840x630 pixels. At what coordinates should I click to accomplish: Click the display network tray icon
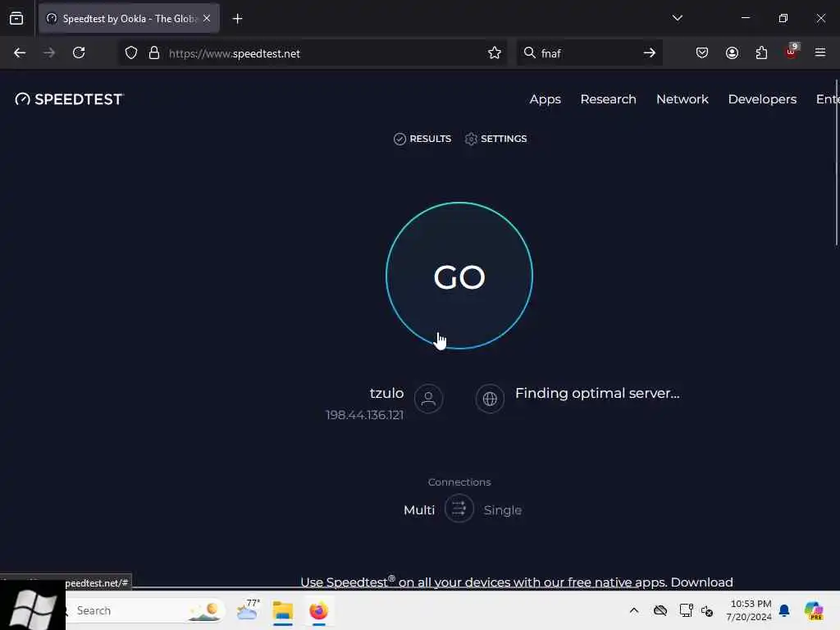686,610
